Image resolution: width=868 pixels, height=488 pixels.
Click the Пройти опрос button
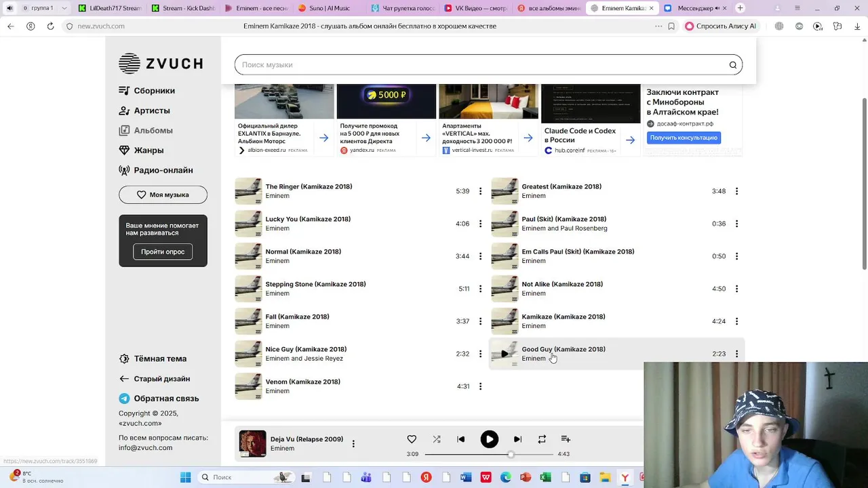coord(163,251)
